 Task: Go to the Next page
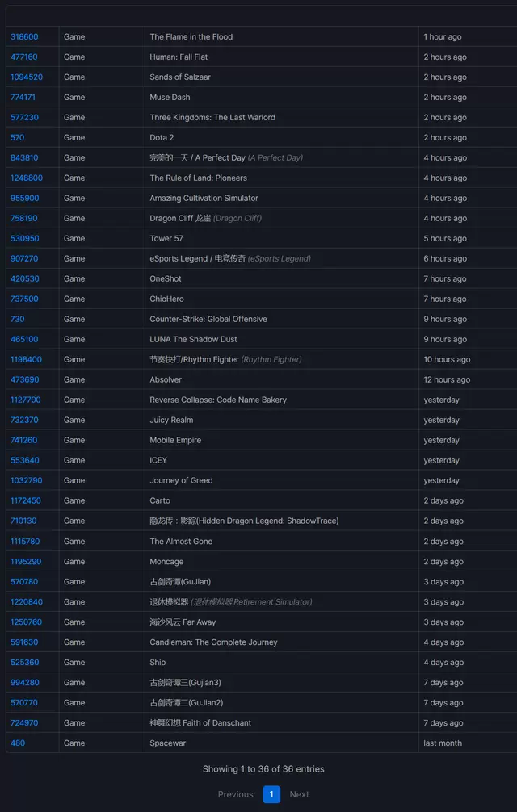click(299, 794)
